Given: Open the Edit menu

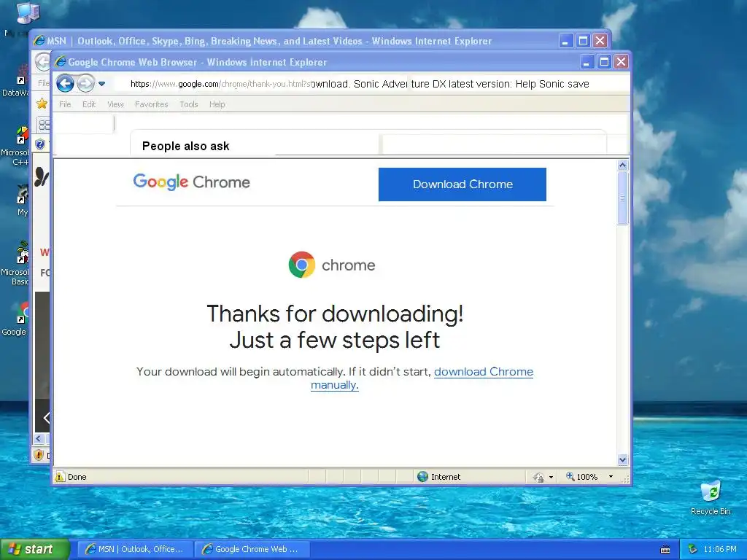Looking at the screenshot, I should 89,104.
